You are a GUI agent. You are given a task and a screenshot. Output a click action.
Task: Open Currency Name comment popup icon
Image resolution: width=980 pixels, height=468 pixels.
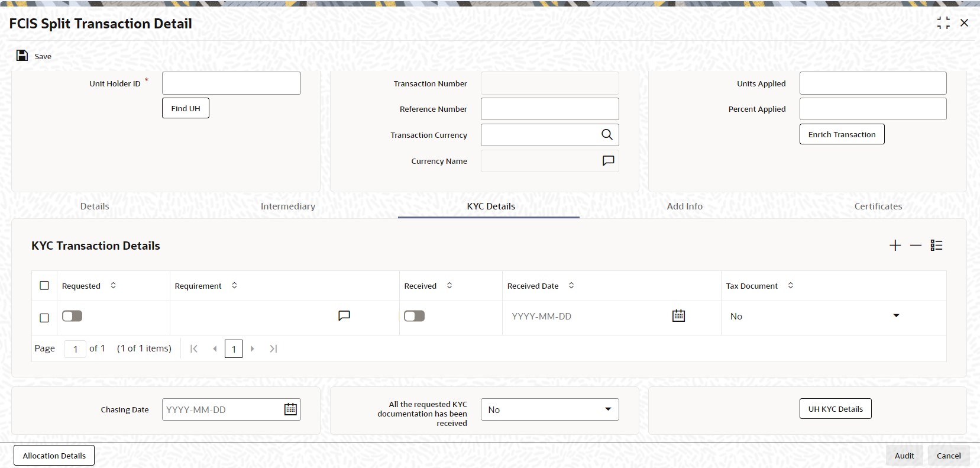tap(608, 160)
